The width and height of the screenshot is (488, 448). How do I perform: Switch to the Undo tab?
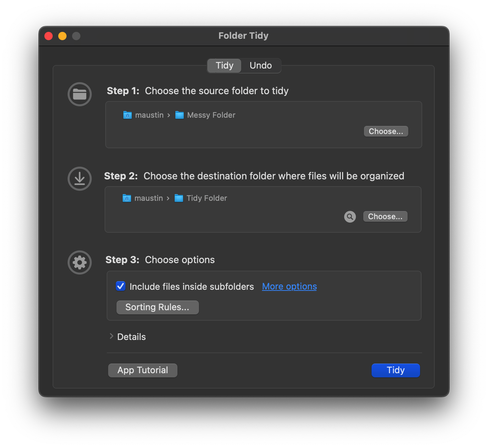261,65
